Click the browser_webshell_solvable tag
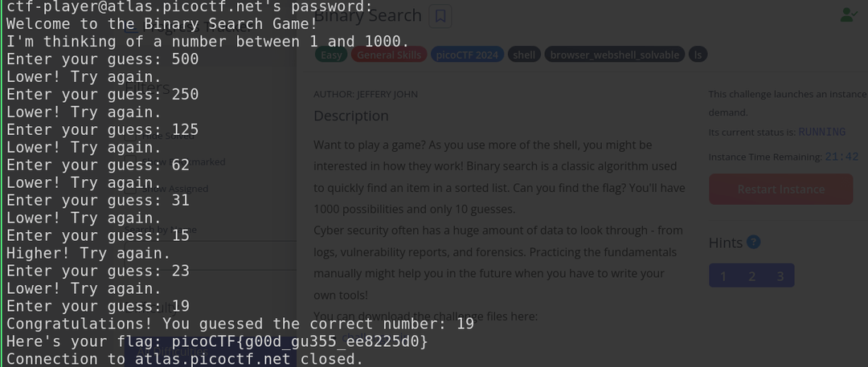The width and height of the screenshot is (868, 367). coord(615,55)
